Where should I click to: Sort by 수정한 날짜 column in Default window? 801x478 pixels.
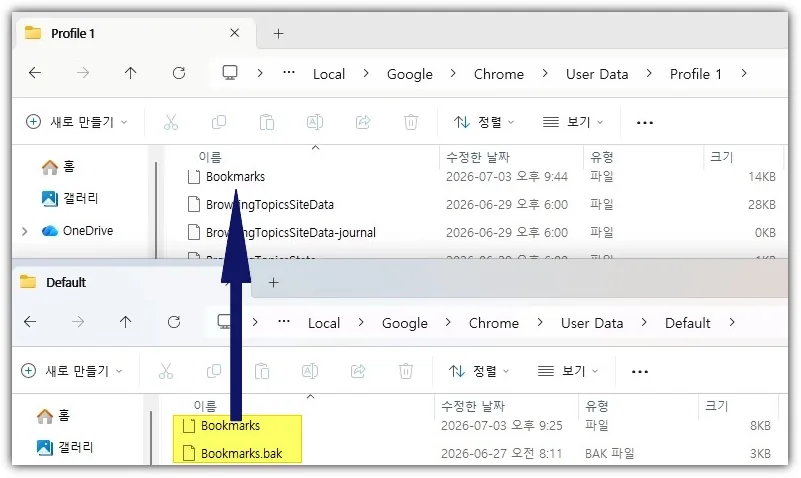pos(473,406)
